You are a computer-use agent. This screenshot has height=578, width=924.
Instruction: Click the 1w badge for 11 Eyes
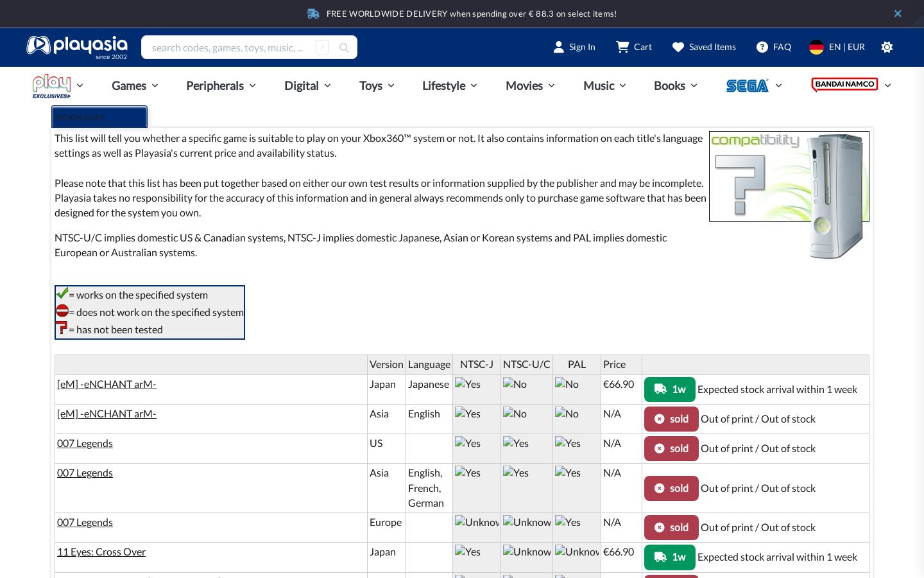click(x=670, y=557)
